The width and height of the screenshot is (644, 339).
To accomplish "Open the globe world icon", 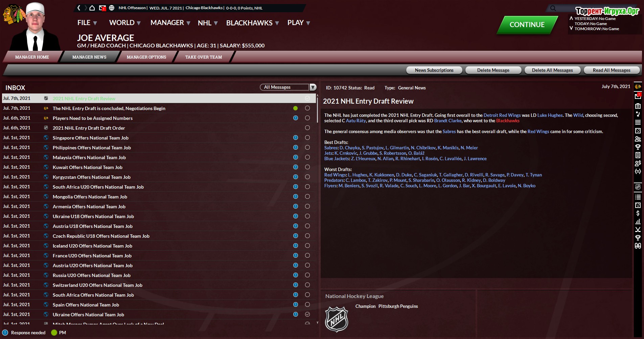I will click(x=112, y=8).
